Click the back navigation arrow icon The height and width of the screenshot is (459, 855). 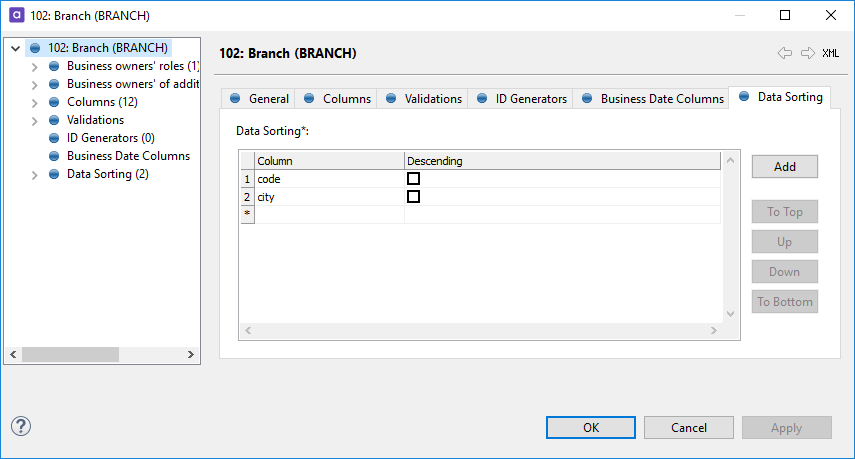pyautogui.click(x=784, y=53)
